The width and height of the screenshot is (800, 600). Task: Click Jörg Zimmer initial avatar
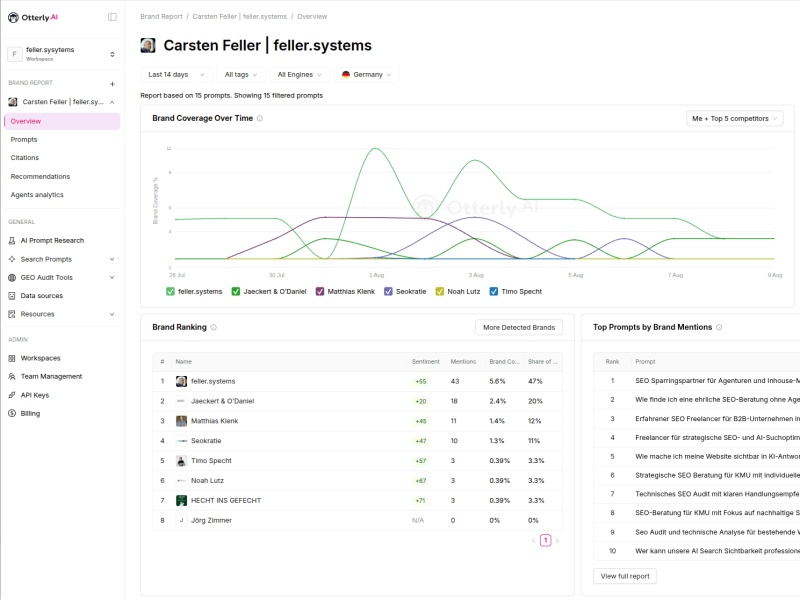point(181,520)
